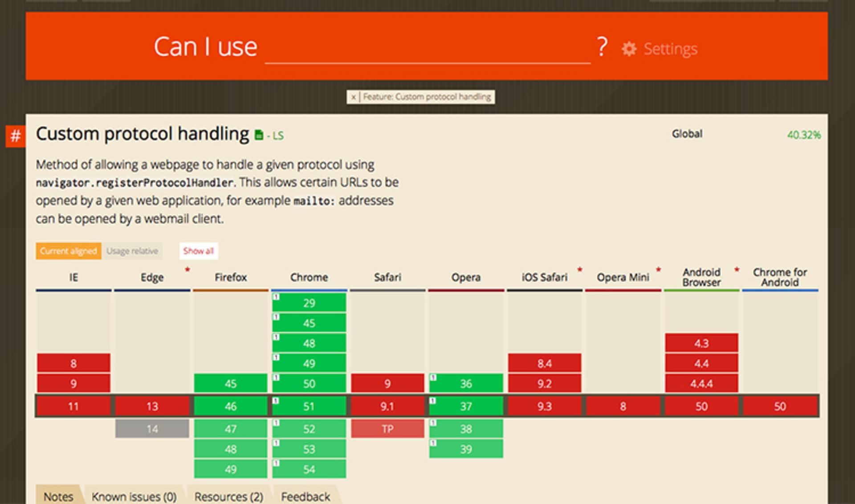Open the Resources (2) tab

pyautogui.click(x=229, y=496)
